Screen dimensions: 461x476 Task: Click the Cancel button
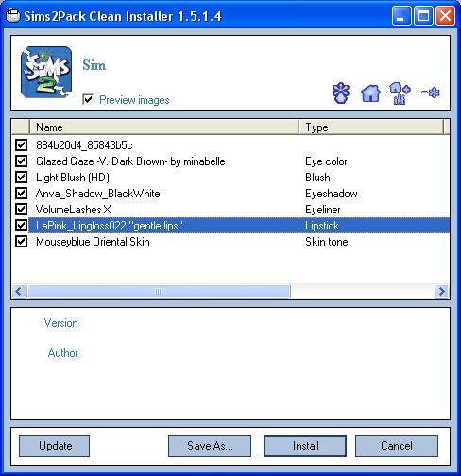click(397, 446)
